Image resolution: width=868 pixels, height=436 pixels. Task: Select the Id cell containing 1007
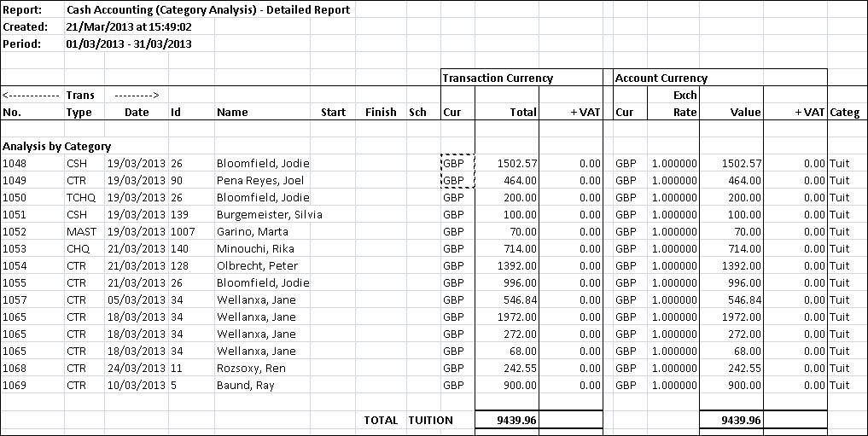coord(183,231)
